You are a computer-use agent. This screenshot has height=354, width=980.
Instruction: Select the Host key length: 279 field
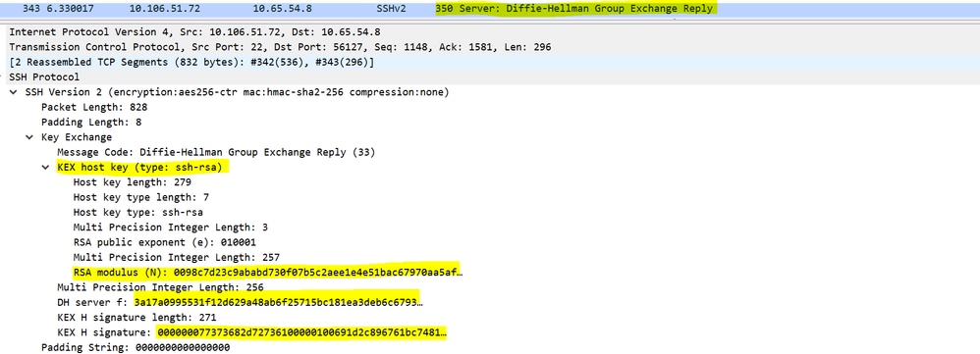point(132,182)
